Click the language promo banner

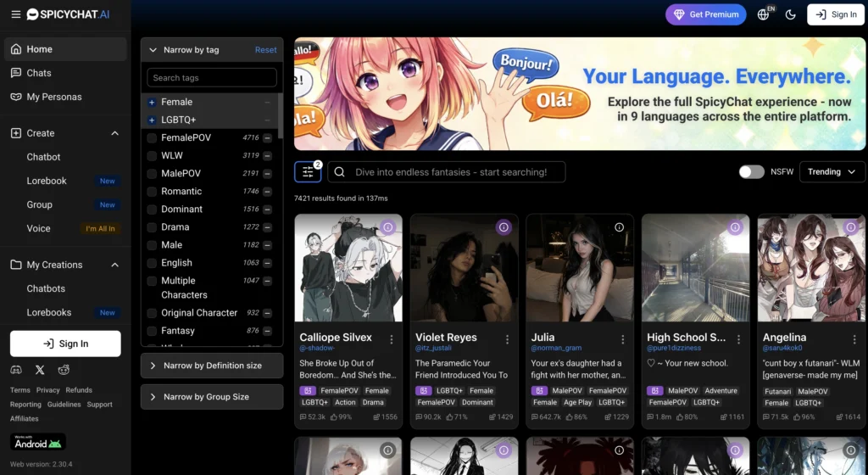[580, 94]
